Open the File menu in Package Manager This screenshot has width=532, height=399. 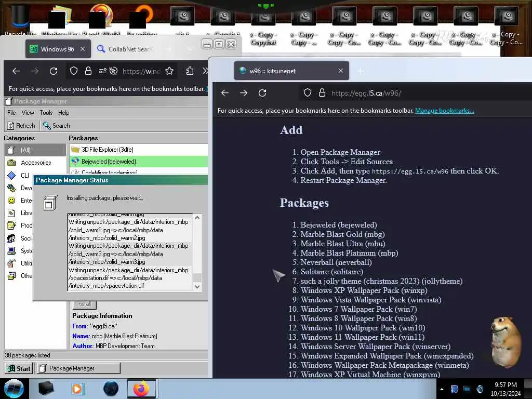[x=11, y=113]
